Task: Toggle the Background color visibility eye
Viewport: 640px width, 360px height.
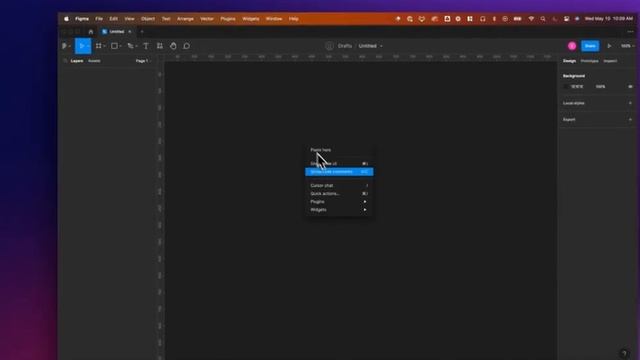Action: pyautogui.click(x=630, y=87)
